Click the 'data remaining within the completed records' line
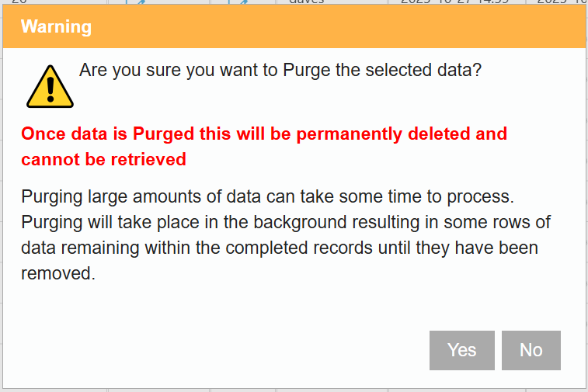Image resolution: width=588 pixels, height=392 pixels. pos(280,248)
